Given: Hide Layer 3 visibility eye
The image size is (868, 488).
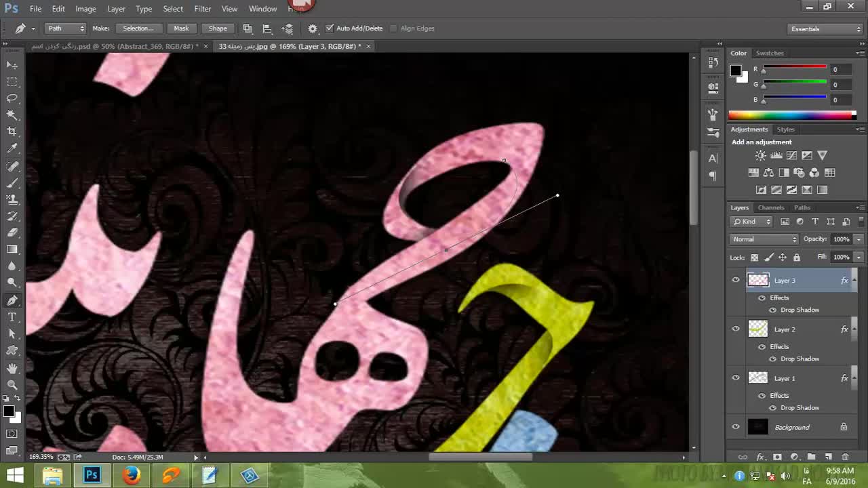Looking at the screenshot, I should click(x=736, y=280).
